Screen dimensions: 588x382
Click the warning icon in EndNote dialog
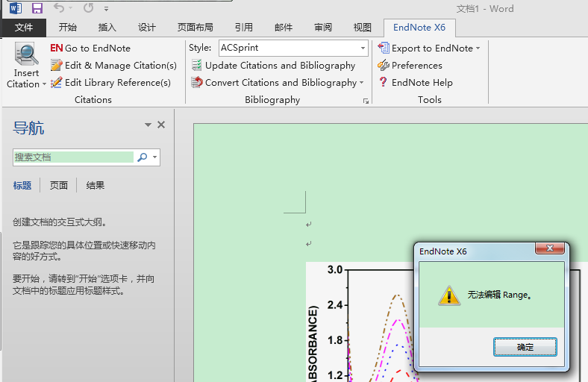[449, 295]
